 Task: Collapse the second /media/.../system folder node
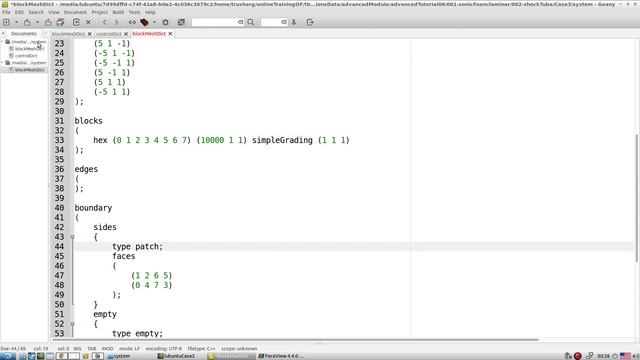coord(2,63)
